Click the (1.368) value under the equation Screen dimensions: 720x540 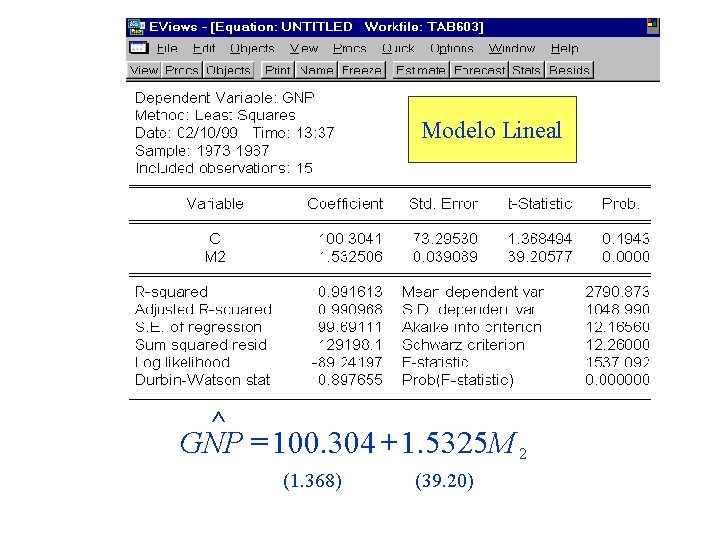point(313,481)
